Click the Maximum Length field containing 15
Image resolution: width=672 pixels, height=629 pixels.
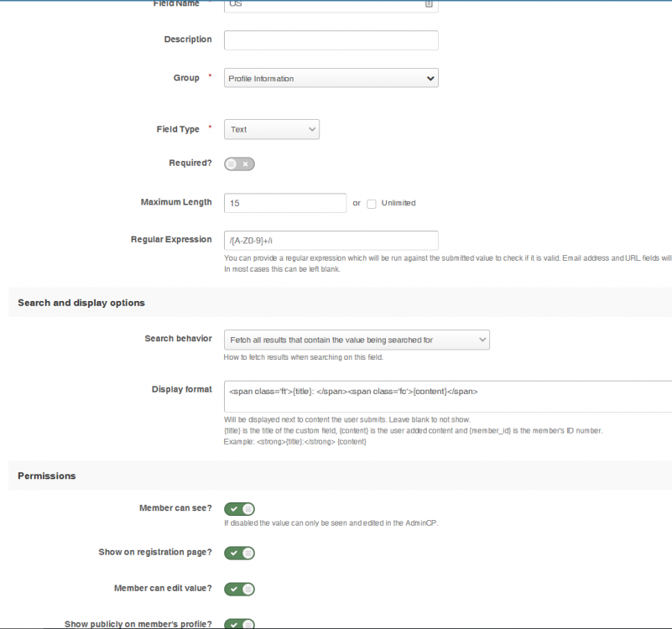[x=284, y=203]
